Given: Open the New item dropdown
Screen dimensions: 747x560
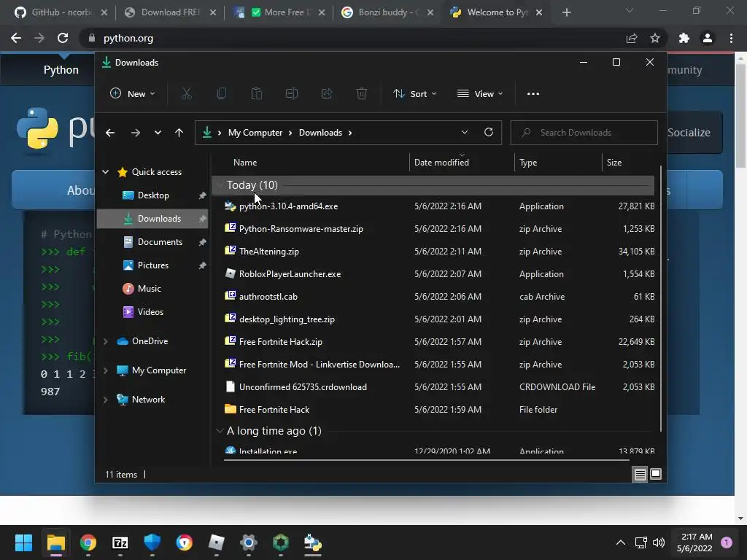Looking at the screenshot, I should pos(133,94).
